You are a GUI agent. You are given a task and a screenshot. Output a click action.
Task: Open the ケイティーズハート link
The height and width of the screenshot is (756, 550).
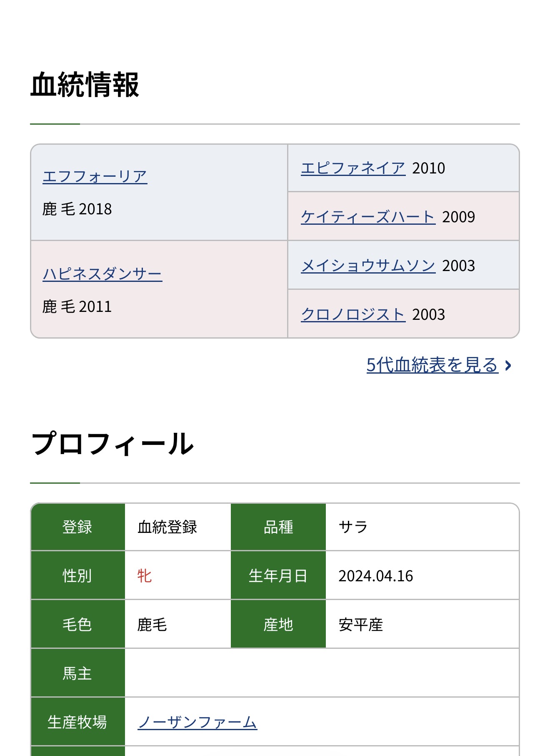click(368, 217)
